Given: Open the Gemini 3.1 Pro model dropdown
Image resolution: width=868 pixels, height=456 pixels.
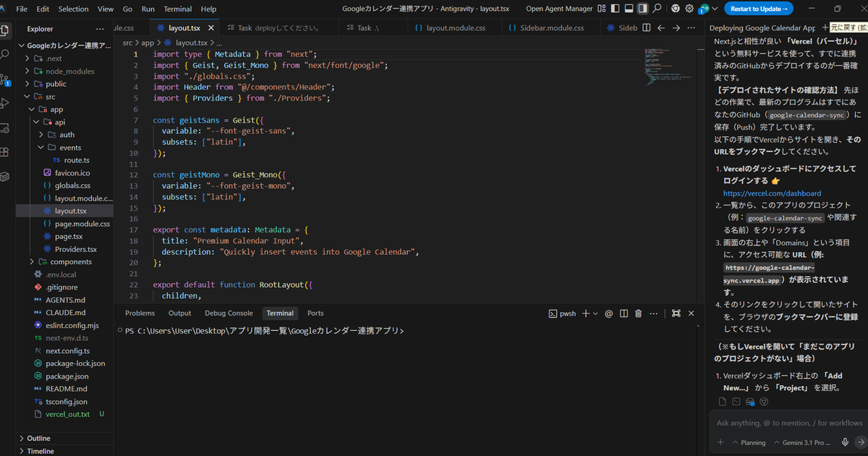Looking at the screenshot, I should [803, 442].
